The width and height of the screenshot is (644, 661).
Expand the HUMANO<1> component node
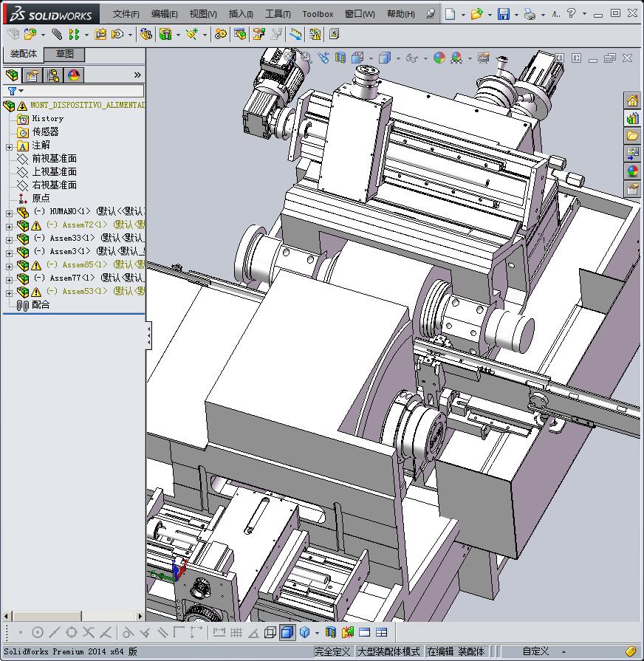tap(9, 212)
